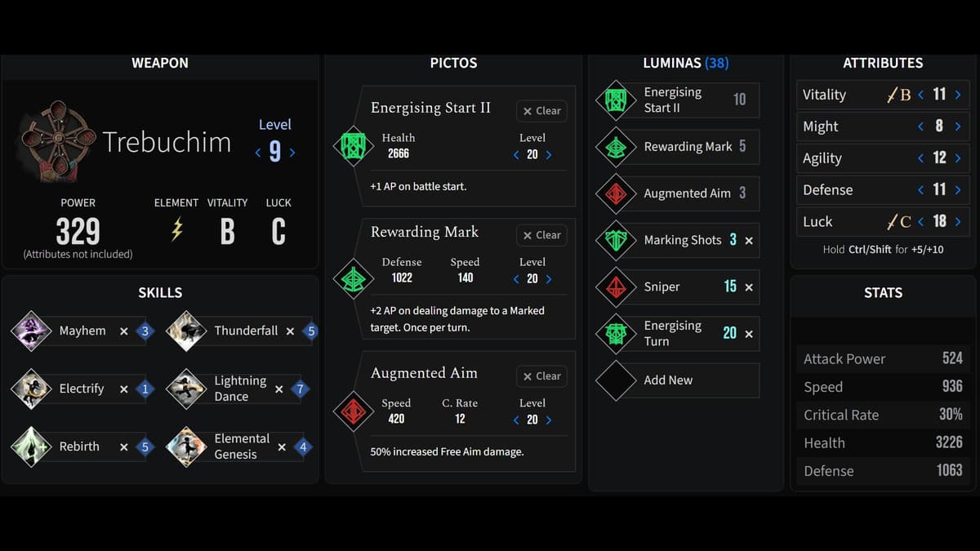The width and height of the screenshot is (980, 551).
Task: Remove the Electrify skill
Action: pyautogui.click(x=124, y=389)
